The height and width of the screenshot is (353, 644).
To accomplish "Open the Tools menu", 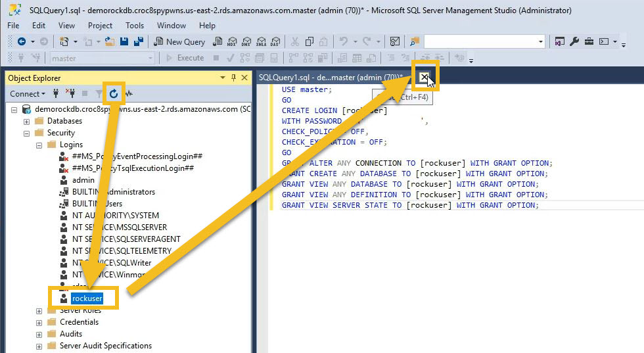I will tap(135, 26).
